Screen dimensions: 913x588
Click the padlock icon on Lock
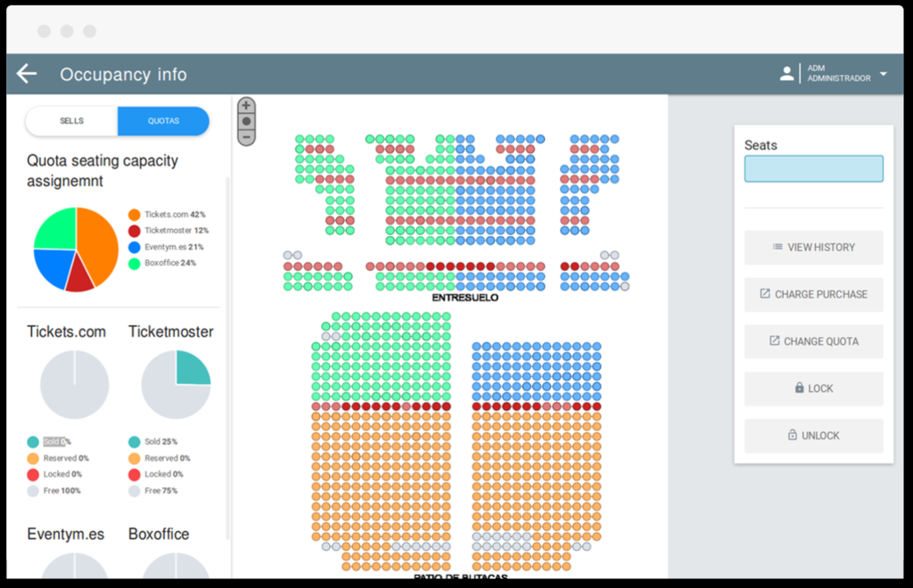799,388
